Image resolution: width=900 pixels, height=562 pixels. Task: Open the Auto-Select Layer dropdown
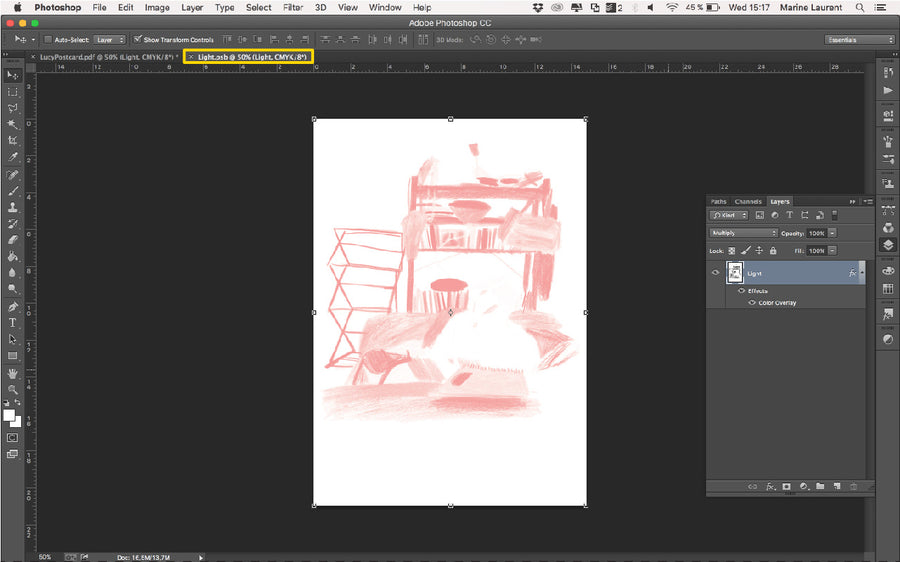coord(109,40)
